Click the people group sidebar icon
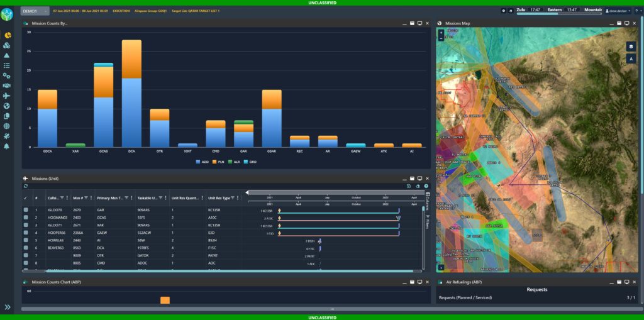This screenshot has width=644, height=320. click(x=6, y=86)
